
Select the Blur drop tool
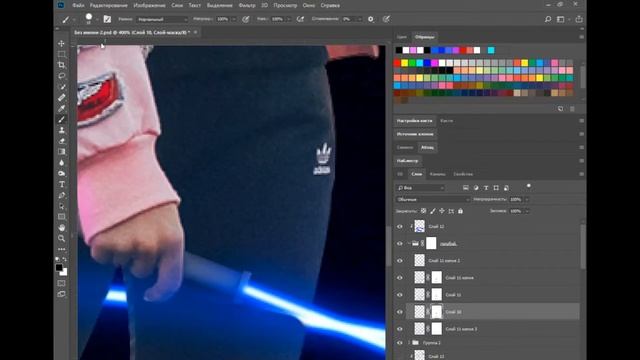[62, 162]
